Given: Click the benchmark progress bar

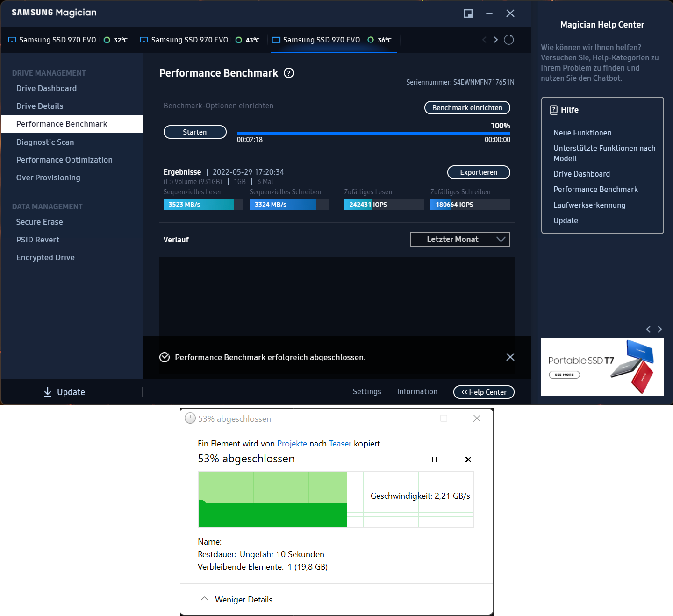Looking at the screenshot, I should click(x=373, y=134).
